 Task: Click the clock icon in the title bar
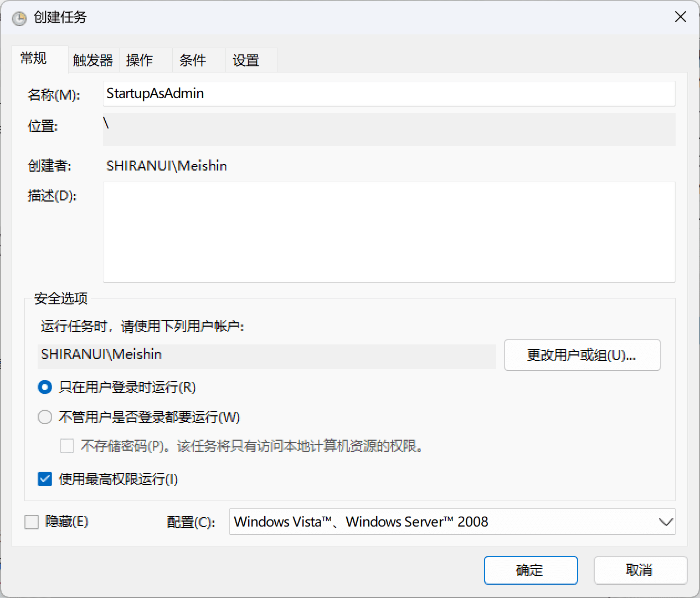click(19, 18)
